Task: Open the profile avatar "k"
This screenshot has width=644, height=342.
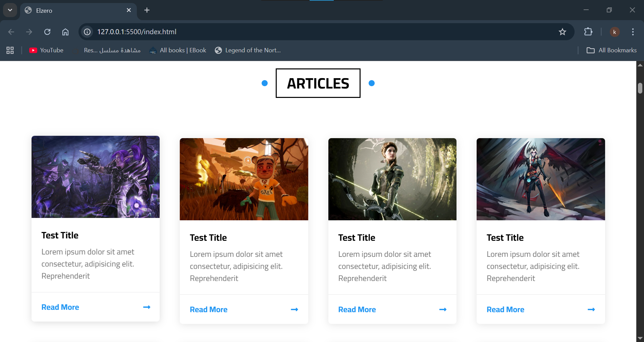Action: click(x=614, y=32)
